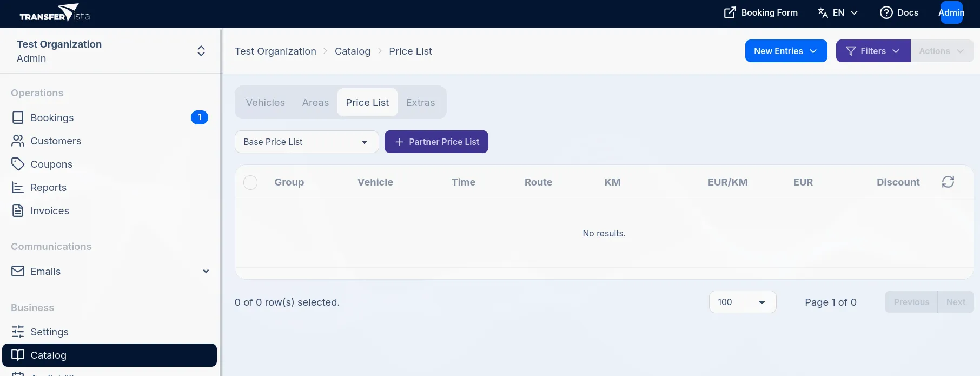Click the Route column header
The width and height of the screenshot is (980, 376).
(538, 182)
